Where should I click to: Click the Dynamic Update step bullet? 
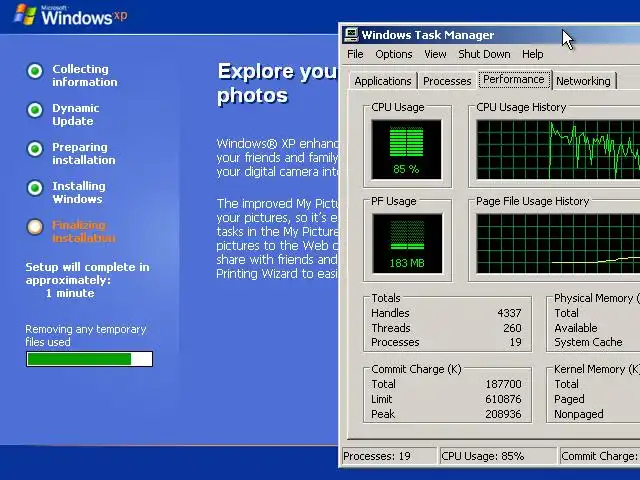point(35,110)
